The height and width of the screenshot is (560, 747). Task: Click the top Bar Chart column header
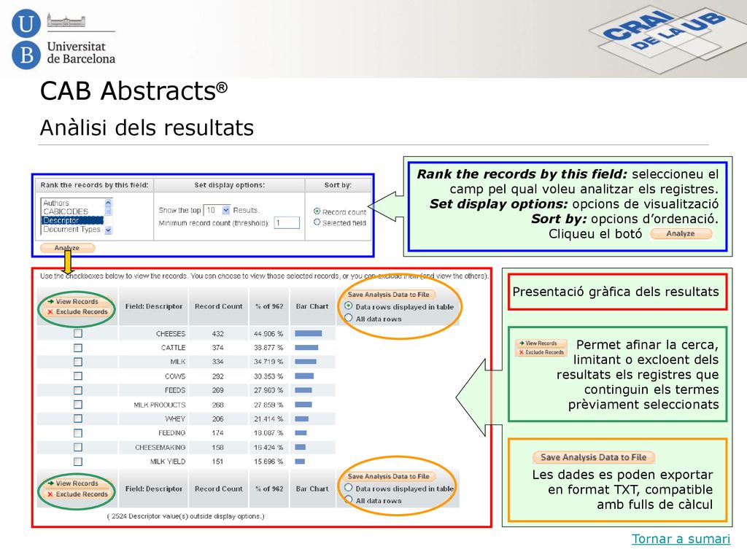click(312, 306)
